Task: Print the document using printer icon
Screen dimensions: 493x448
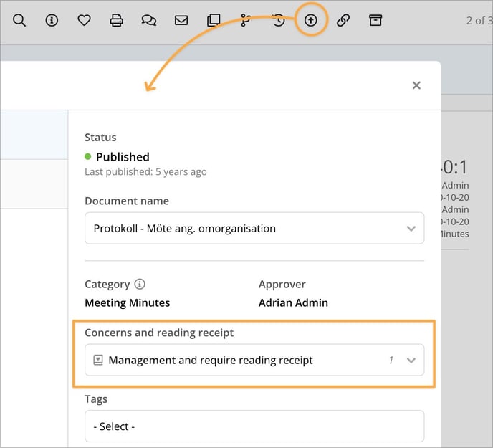Action: click(116, 20)
